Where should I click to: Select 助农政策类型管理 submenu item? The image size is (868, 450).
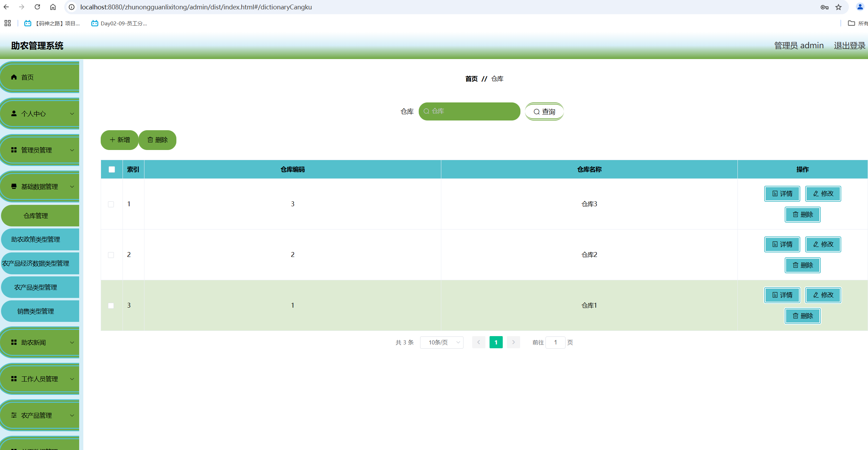point(40,239)
